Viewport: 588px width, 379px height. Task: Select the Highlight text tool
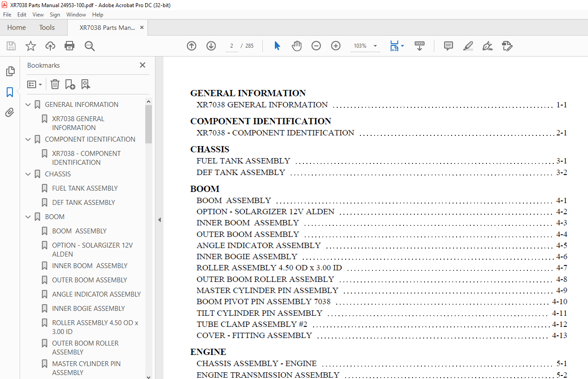[468, 46]
